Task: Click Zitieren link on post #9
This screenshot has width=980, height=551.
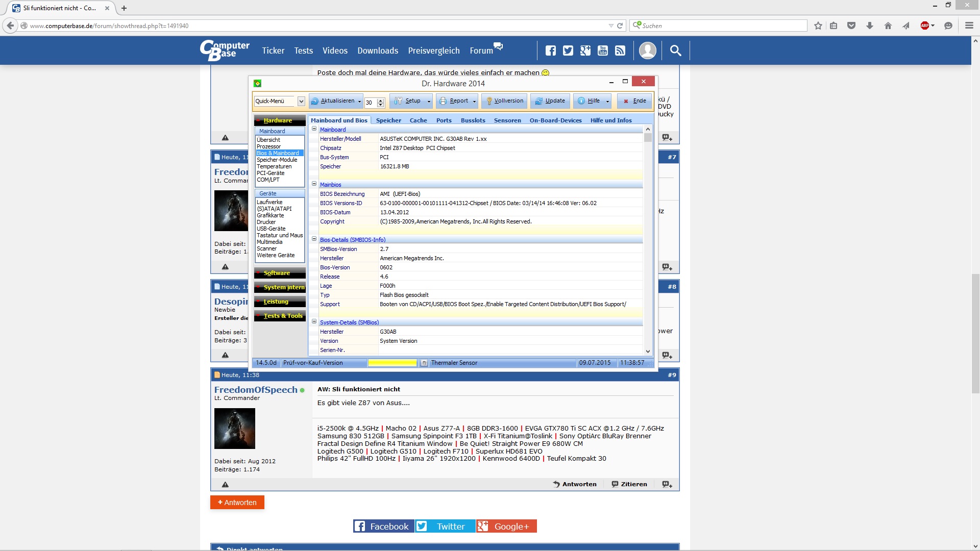Action: (629, 484)
